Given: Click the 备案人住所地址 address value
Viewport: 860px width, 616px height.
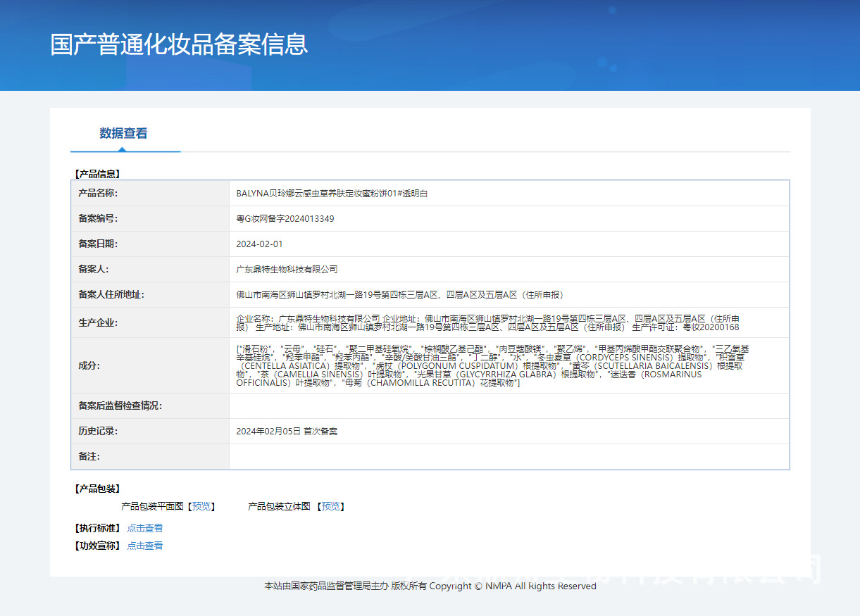Looking at the screenshot, I should tap(399, 295).
